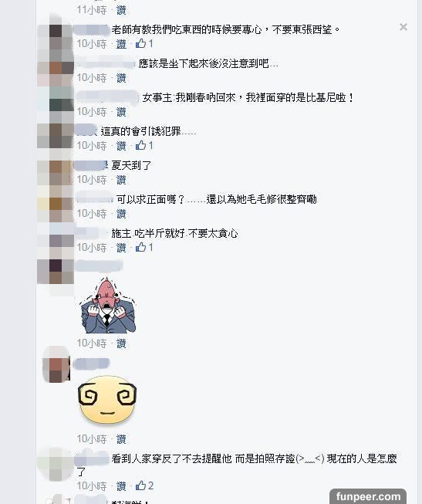
Task: Like the 老師有教我們吃東西 comment
Action: click(121, 44)
